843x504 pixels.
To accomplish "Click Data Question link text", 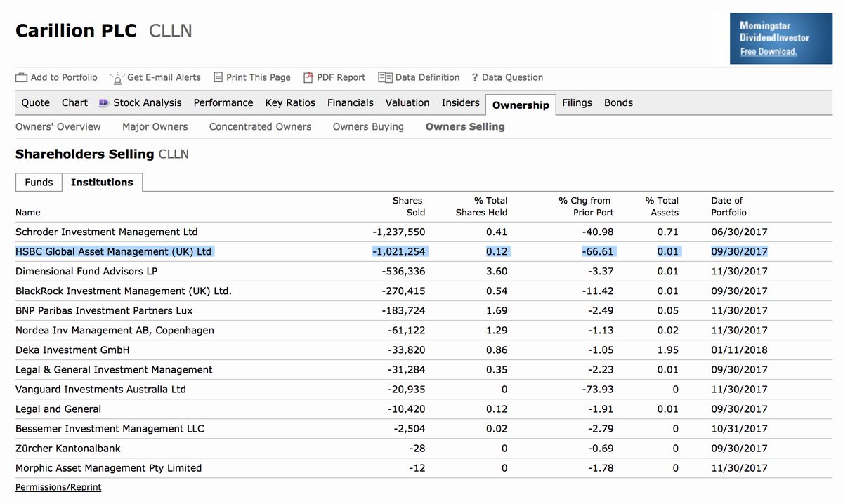I will coord(512,77).
